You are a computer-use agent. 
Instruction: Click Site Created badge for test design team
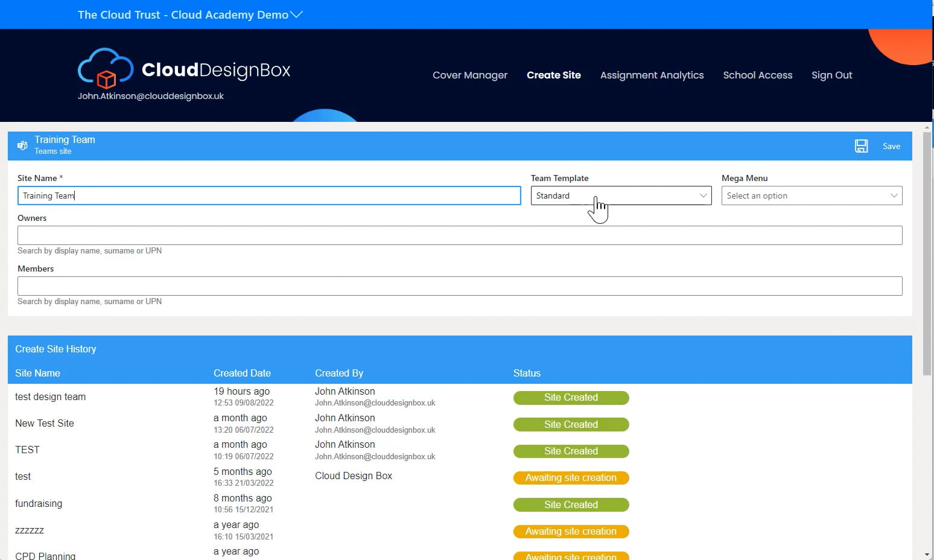(x=571, y=398)
